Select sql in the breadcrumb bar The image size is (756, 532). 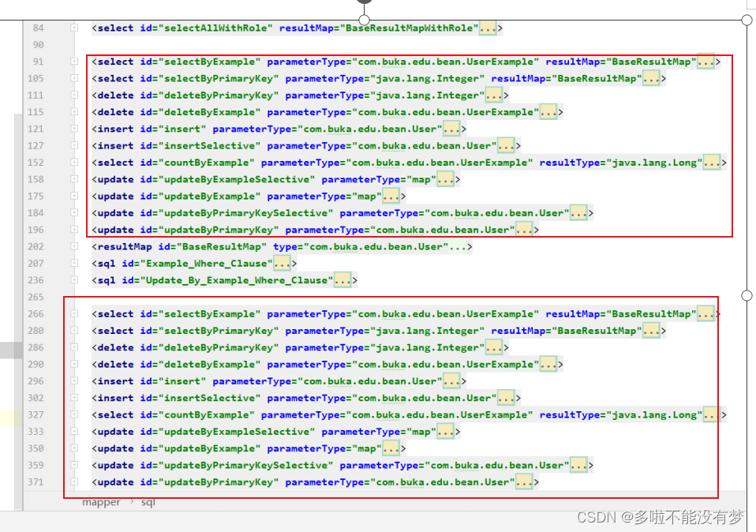pyautogui.click(x=148, y=502)
